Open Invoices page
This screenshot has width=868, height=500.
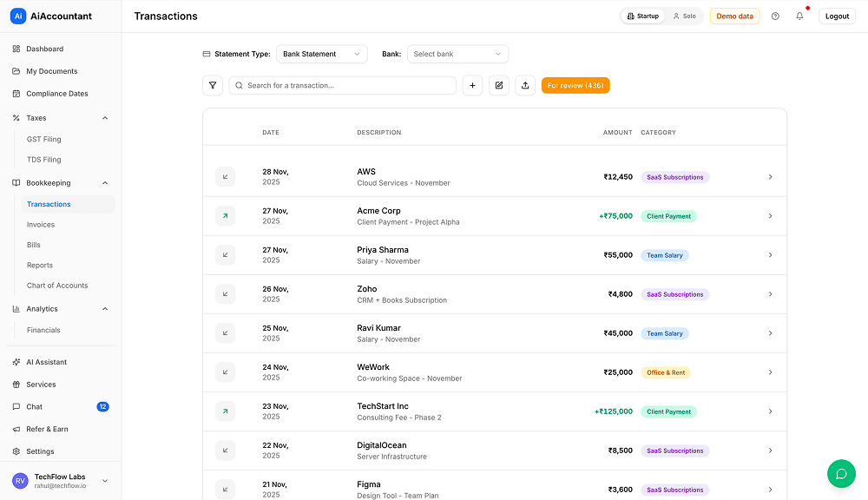(x=41, y=224)
